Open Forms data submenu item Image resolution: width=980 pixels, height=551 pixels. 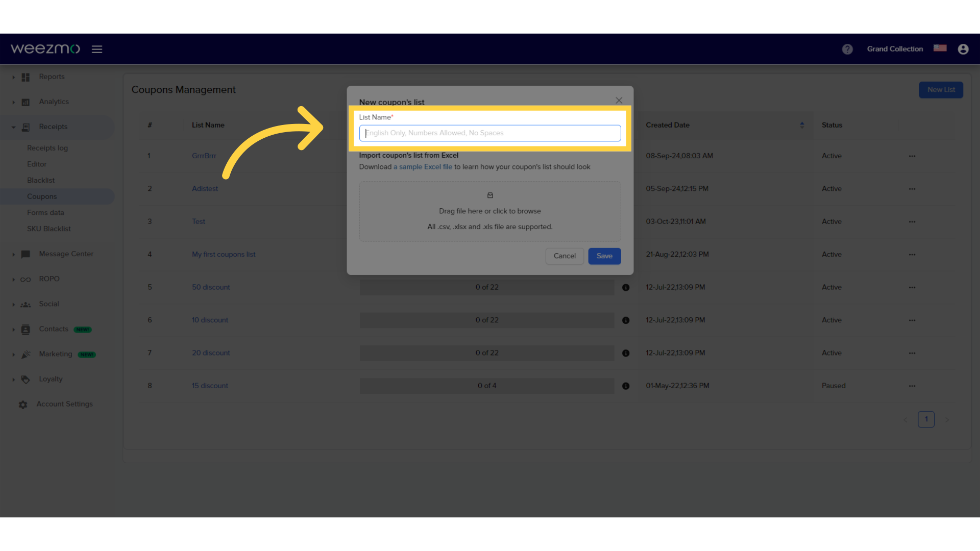tap(45, 213)
